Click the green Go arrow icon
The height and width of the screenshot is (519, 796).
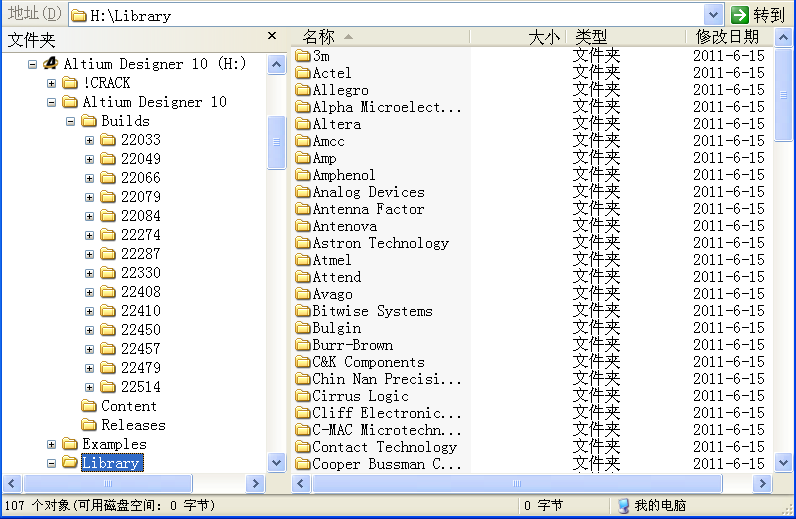tap(740, 15)
